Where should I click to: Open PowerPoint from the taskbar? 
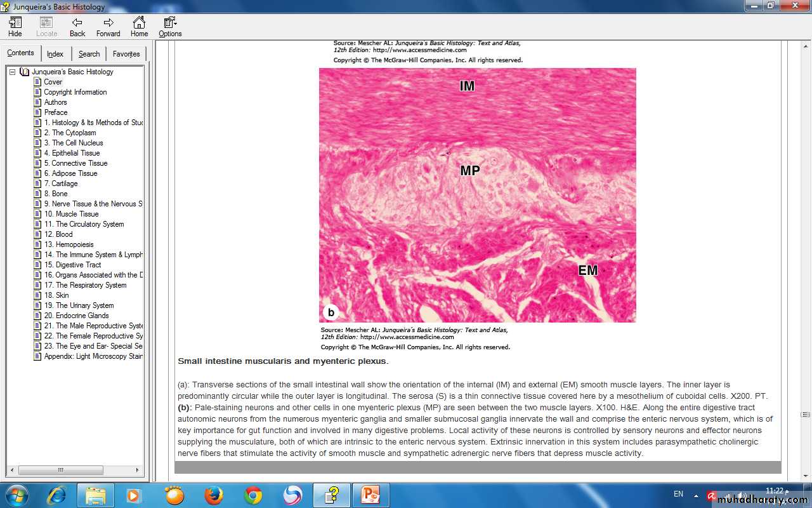coord(370,495)
